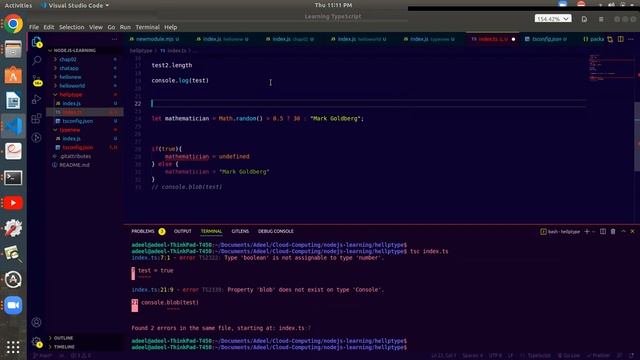Image resolution: width=640 pixels, height=360 pixels.
Task: Open Ubuntu Software from the dock
Action: coord(13,76)
